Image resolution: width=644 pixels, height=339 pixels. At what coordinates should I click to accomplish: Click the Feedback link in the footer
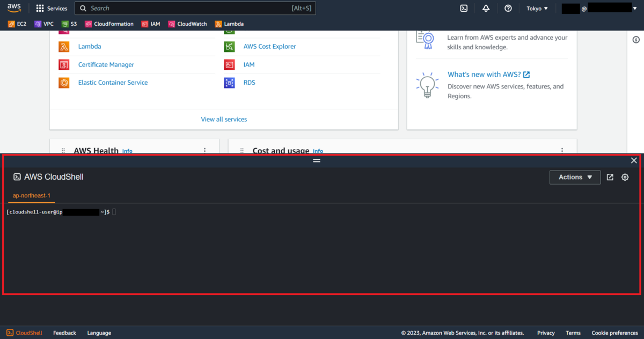(x=64, y=333)
